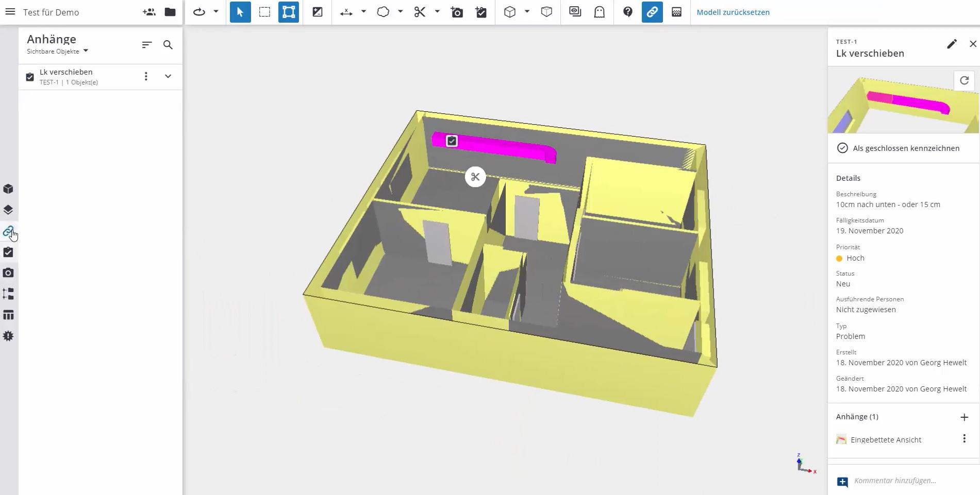Select the rectangular selection box tool
The image size is (980, 495).
[x=264, y=12]
